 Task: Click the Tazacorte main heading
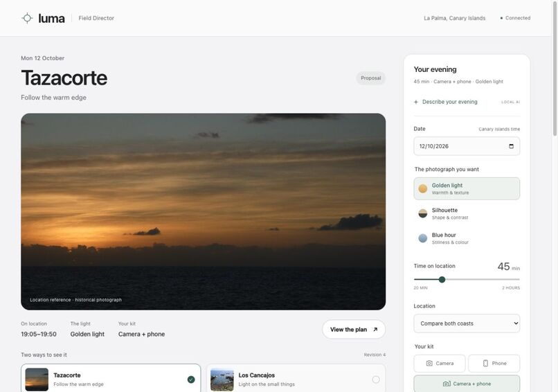[x=64, y=78]
